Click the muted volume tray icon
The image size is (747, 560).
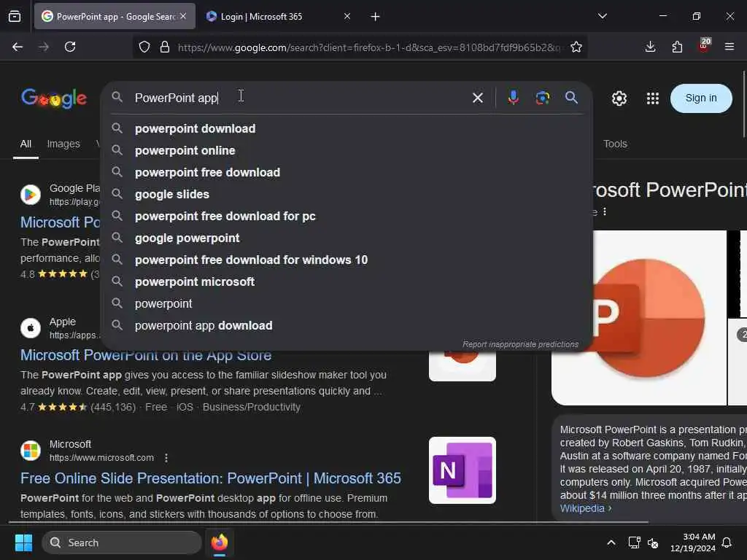click(x=653, y=542)
